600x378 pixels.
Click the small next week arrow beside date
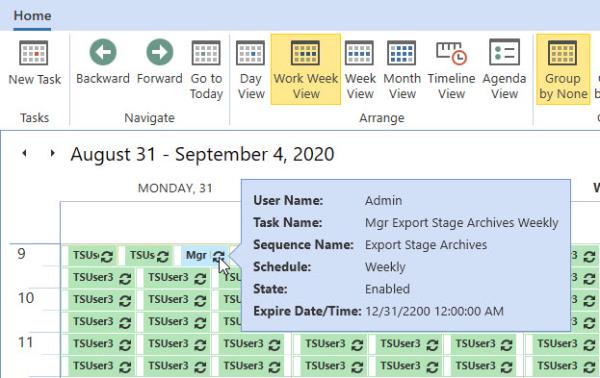pos(52,153)
